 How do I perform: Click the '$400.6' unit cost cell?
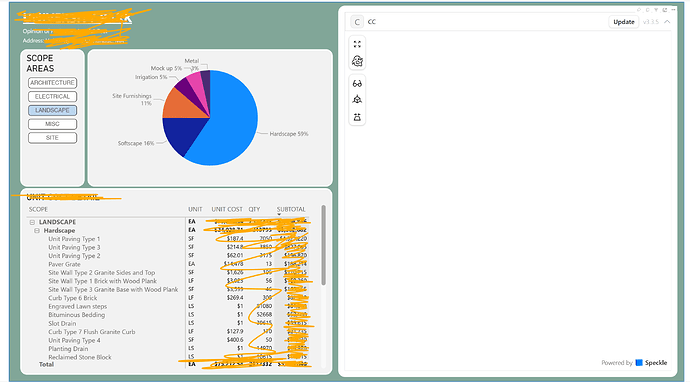[x=235, y=340]
